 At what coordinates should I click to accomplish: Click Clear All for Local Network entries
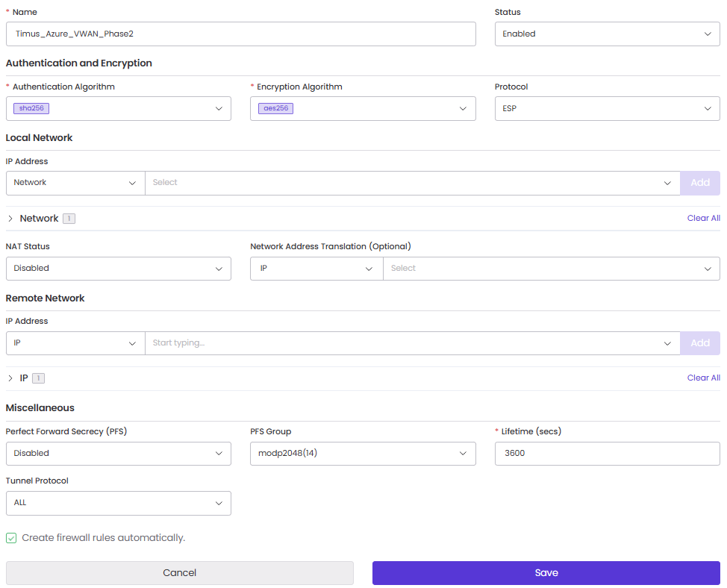[703, 218]
